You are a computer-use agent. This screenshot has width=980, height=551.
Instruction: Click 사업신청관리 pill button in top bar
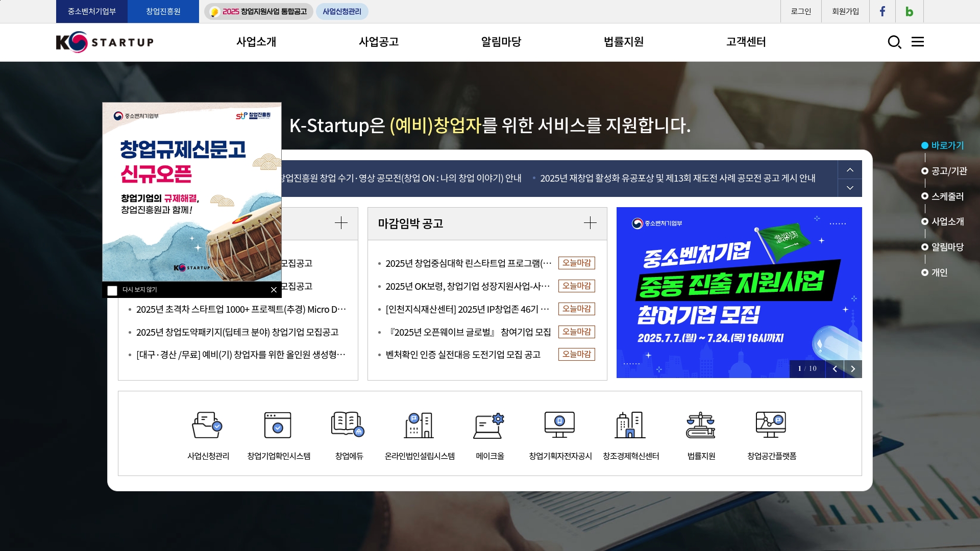[342, 11]
